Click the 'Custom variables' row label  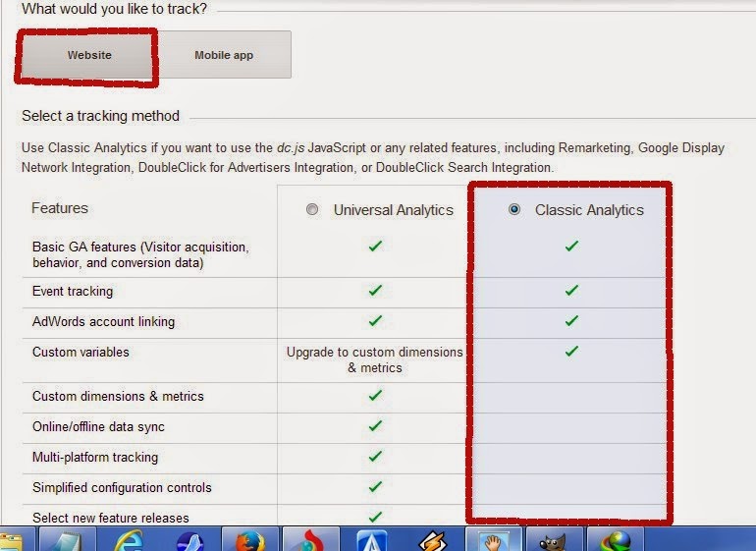point(81,353)
